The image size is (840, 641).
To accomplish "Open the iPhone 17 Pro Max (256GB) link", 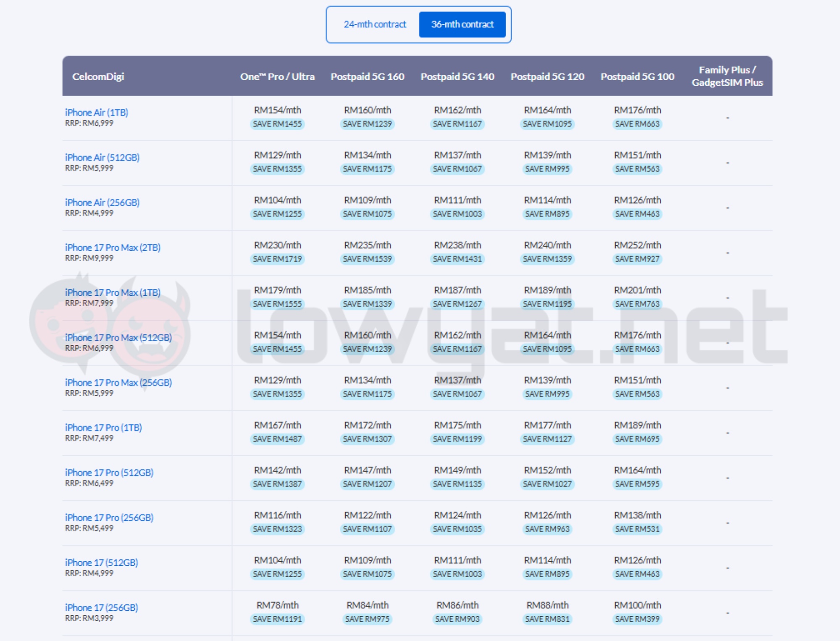I will coord(118,382).
